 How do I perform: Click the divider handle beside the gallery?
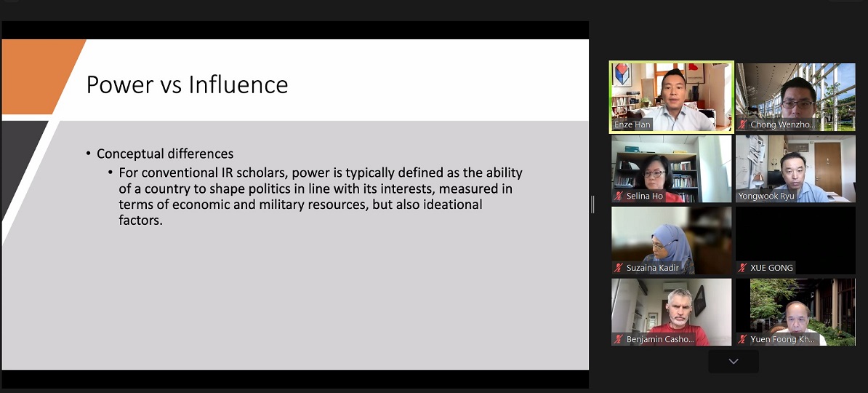coord(592,205)
